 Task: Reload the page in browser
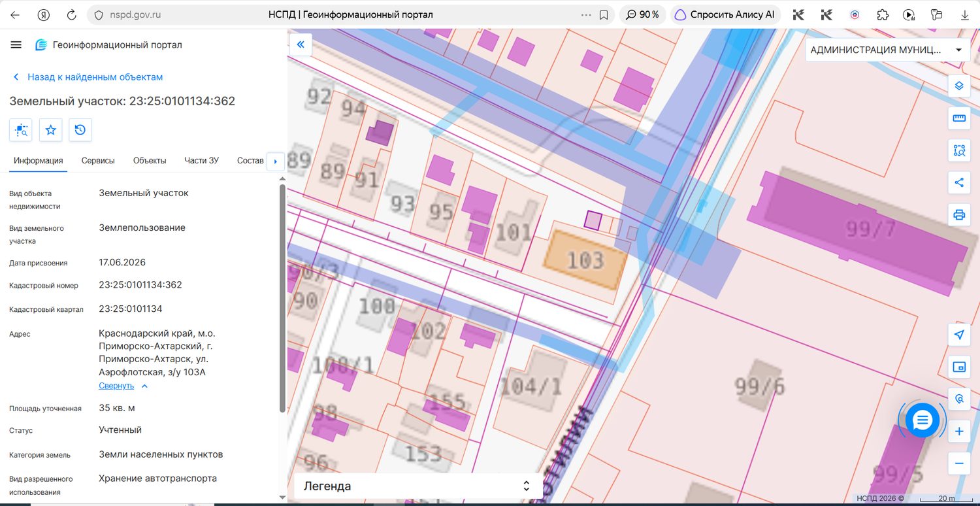click(72, 14)
